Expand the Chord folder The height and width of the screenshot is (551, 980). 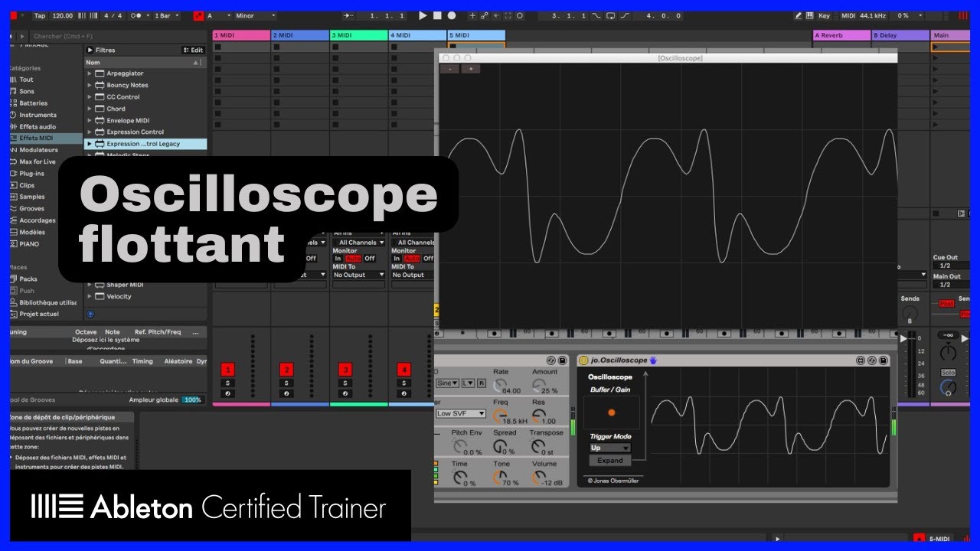point(90,109)
